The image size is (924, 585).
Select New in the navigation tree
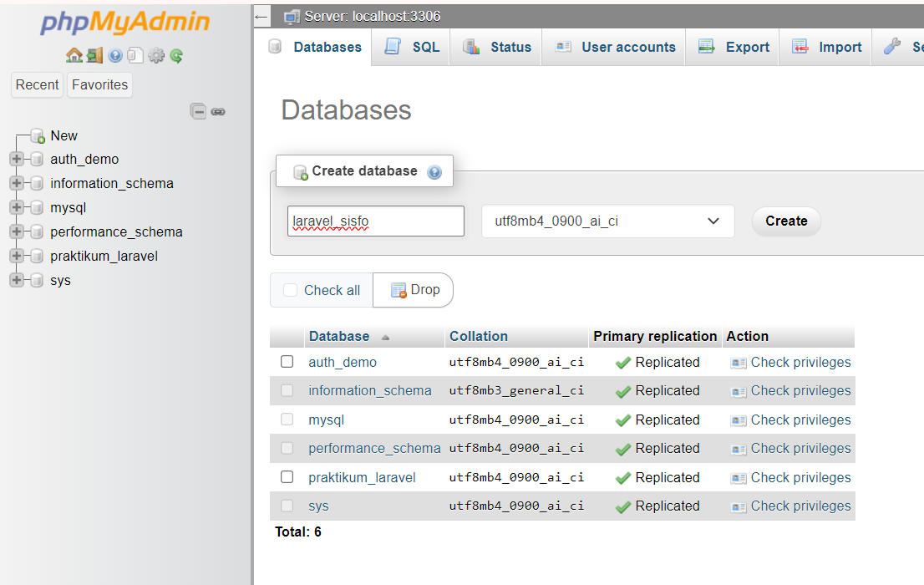(63, 135)
